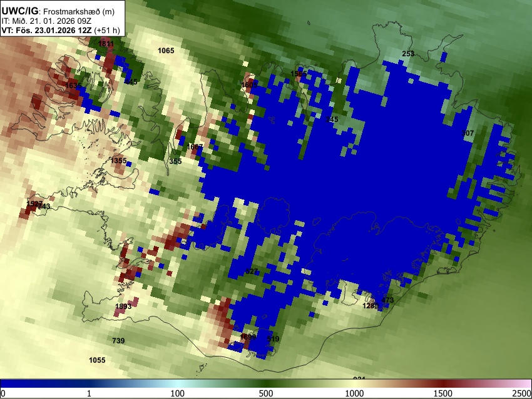Click the color scale label 1000
The height and width of the screenshot is (399, 532).
[354, 393]
